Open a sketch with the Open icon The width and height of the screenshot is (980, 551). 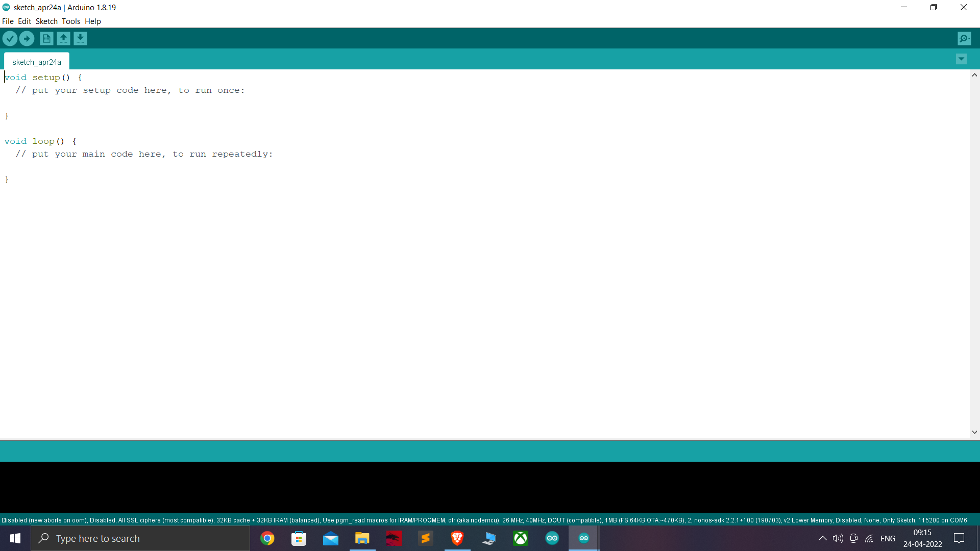pos(63,38)
